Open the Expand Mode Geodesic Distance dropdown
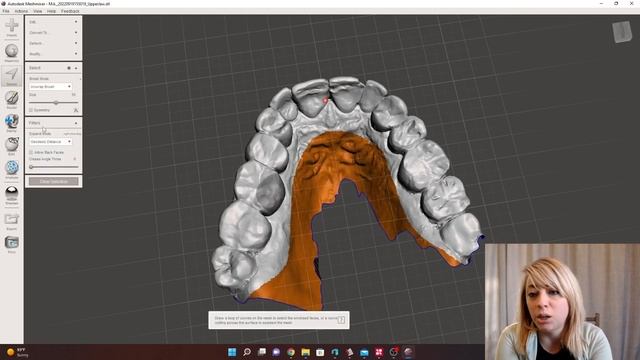 pyautogui.click(x=50, y=142)
